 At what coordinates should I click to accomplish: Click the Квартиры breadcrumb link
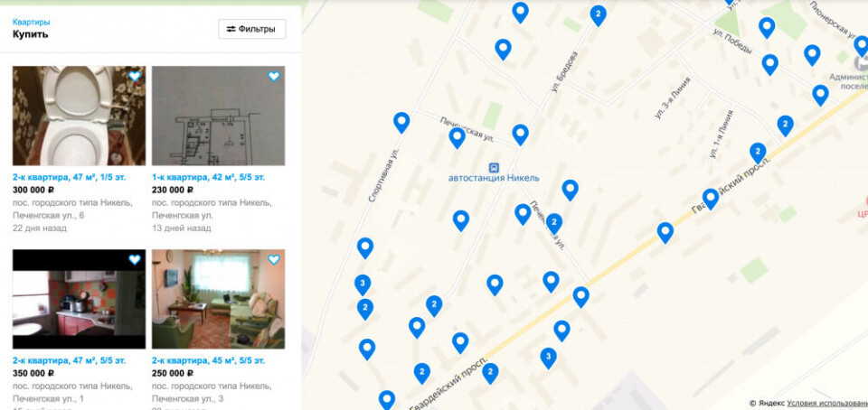coord(31,22)
